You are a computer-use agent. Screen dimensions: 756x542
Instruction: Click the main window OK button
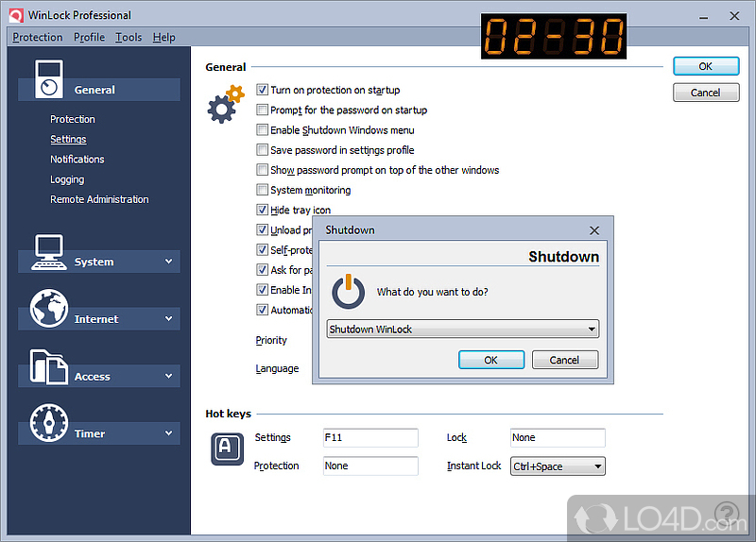point(706,66)
